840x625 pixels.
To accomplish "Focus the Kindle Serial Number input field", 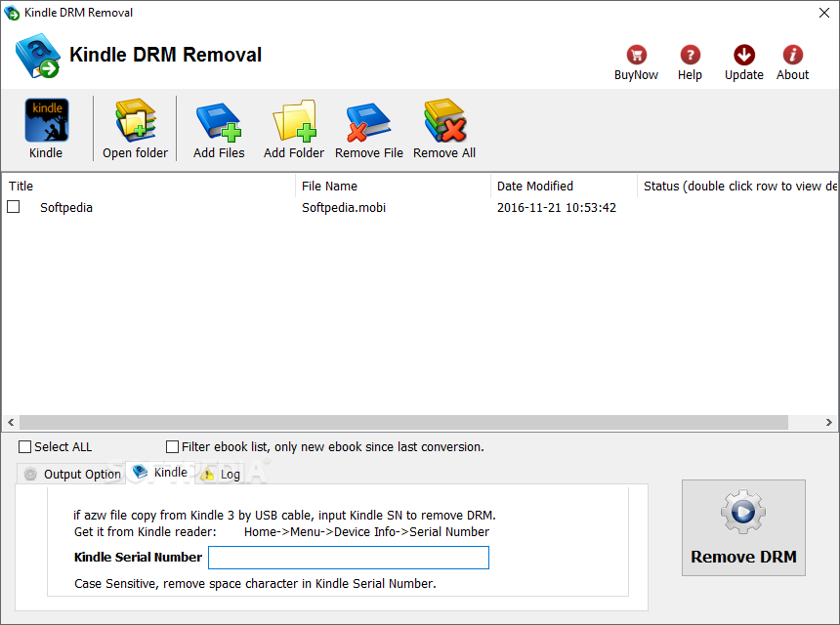I will [x=349, y=558].
